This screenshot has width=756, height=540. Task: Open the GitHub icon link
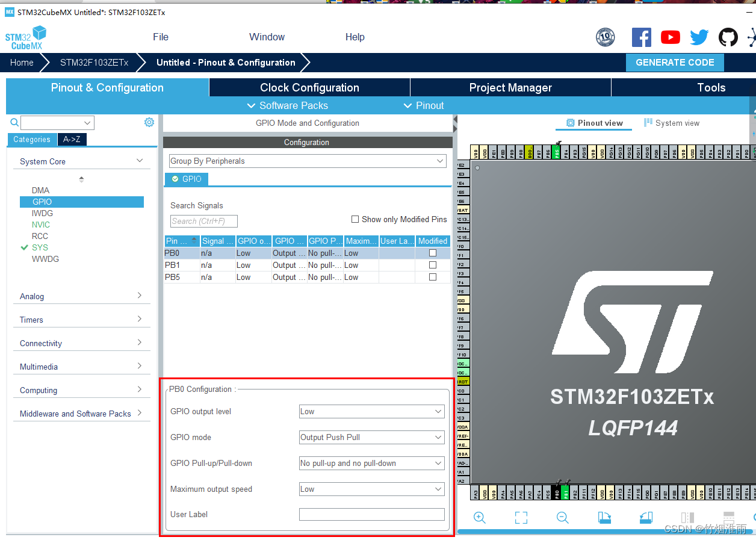[x=728, y=37]
